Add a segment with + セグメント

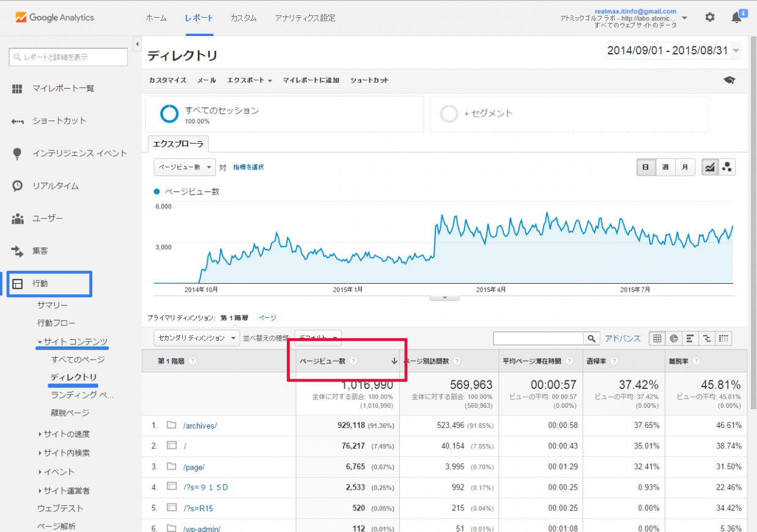click(x=569, y=114)
